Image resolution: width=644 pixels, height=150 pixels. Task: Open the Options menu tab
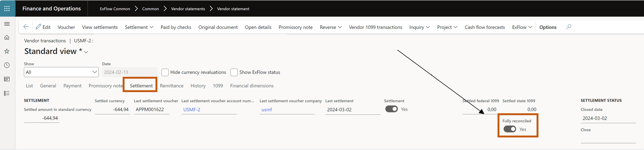click(548, 27)
